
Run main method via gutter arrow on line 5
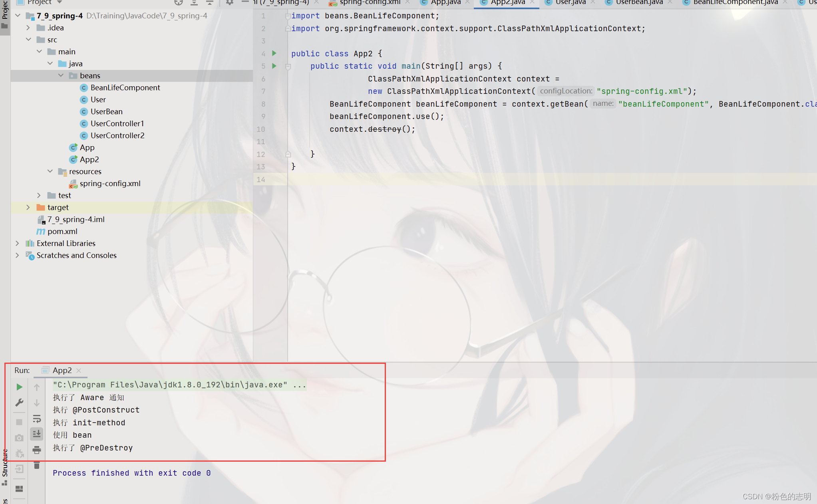pos(274,66)
